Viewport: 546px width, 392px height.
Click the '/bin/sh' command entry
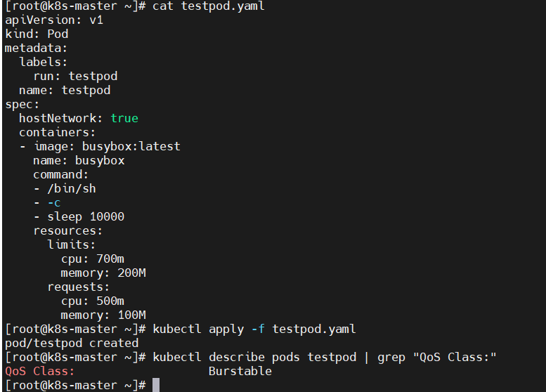(x=72, y=189)
